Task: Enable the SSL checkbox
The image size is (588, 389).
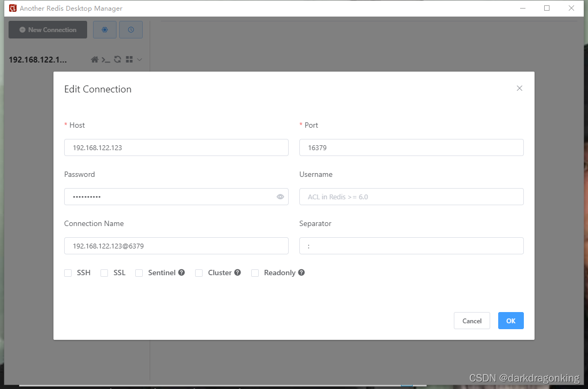Action: point(104,273)
